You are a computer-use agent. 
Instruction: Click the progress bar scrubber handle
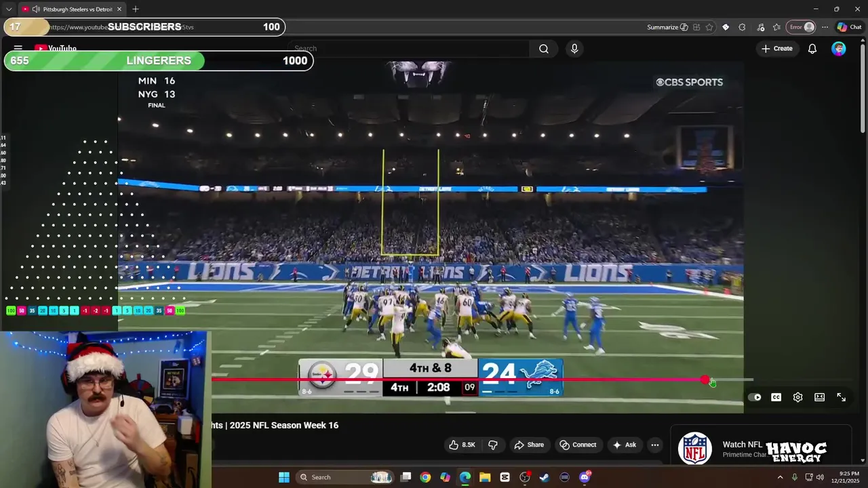(x=705, y=380)
